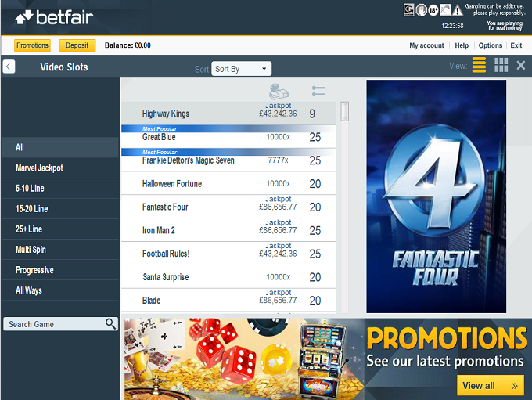Image resolution: width=532 pixels, height=400 pixels.
Task: Select the Multi Spin category
Action: pos(60,249)
